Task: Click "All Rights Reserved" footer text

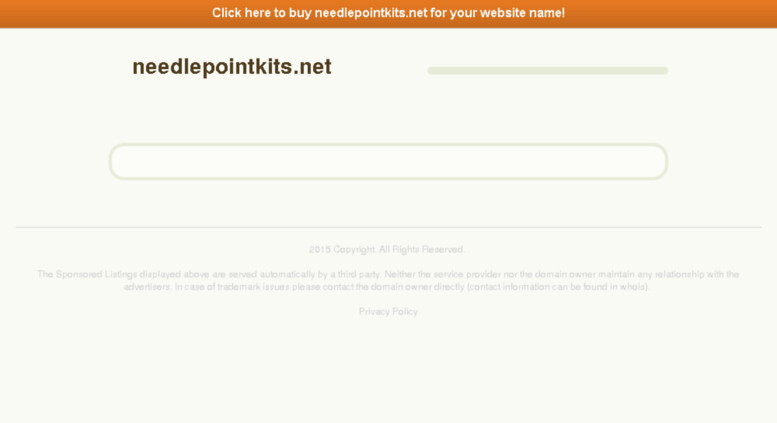Action: [421, 249]
